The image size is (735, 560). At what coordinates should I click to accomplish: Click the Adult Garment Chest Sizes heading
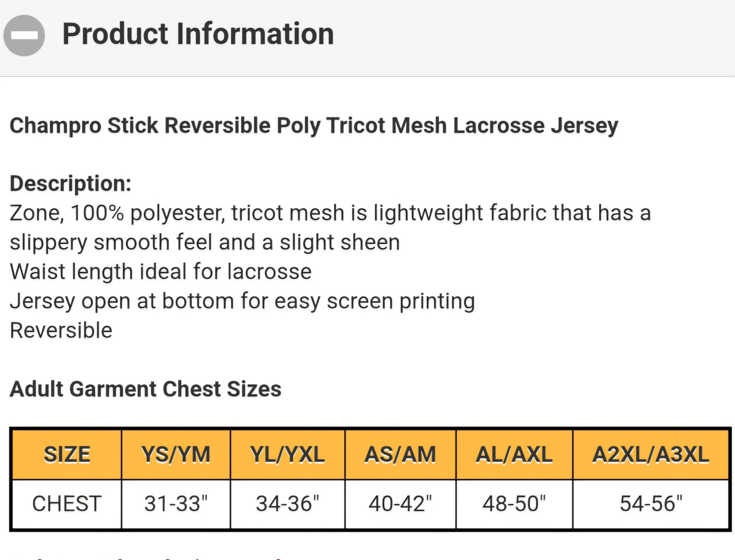pyautogui.click(x=145, y=389)
